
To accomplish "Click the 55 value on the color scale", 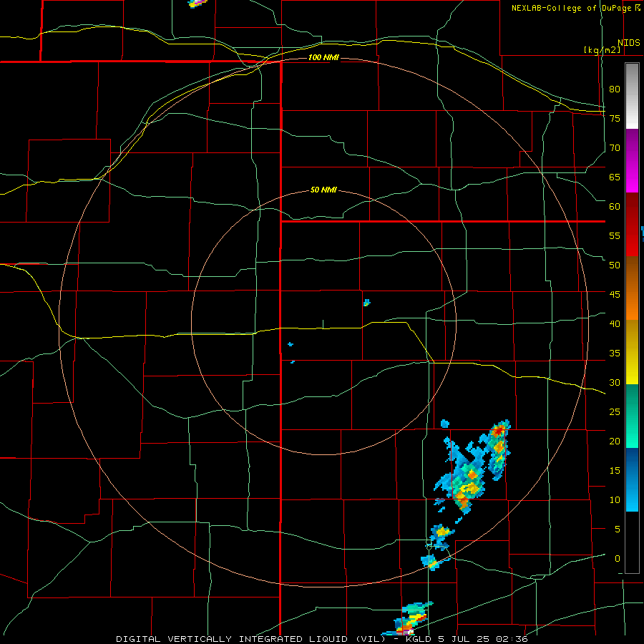I will (615, 236).
